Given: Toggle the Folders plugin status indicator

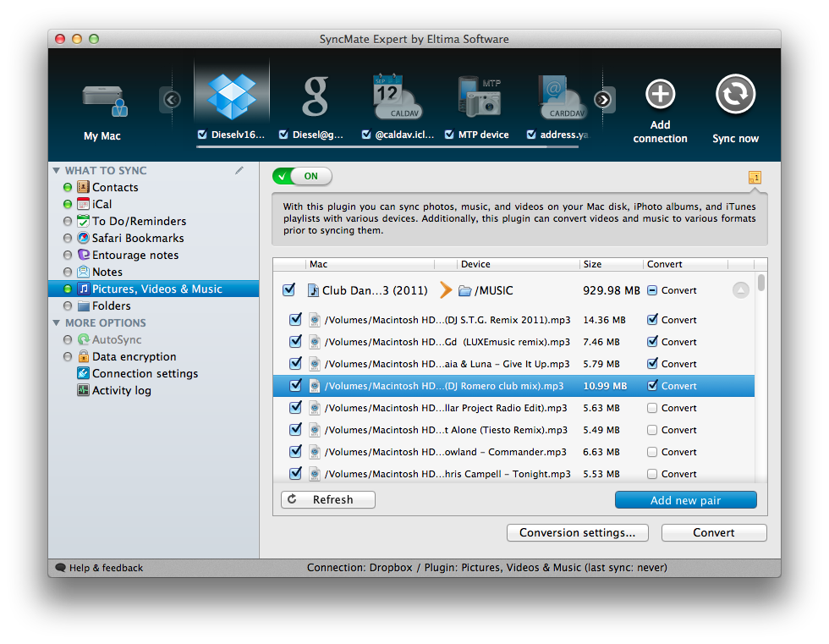Looking at the screenshot, I should [x=67, y=305].
